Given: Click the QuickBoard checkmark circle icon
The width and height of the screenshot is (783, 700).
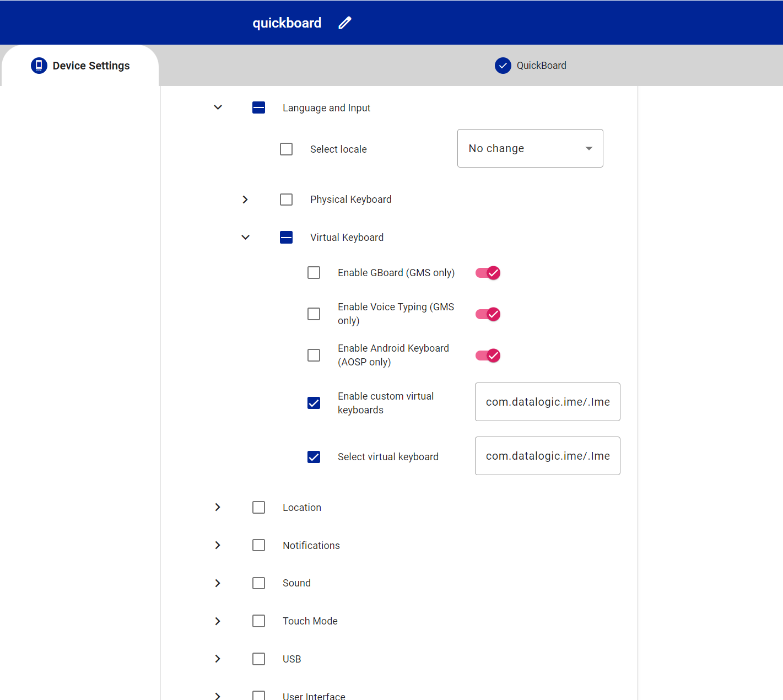Looking at the screenshot, I should click(503, 66).
